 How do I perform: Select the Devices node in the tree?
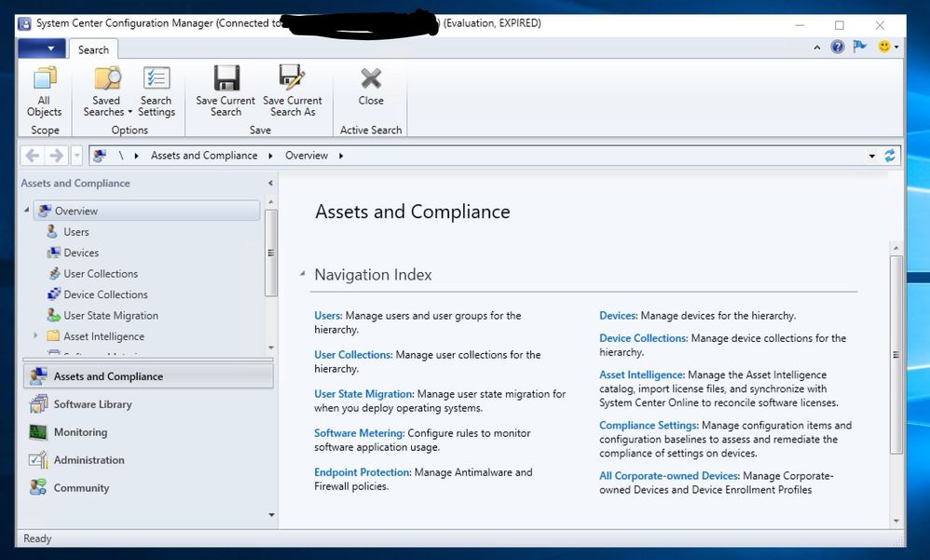tap(81, 253)
